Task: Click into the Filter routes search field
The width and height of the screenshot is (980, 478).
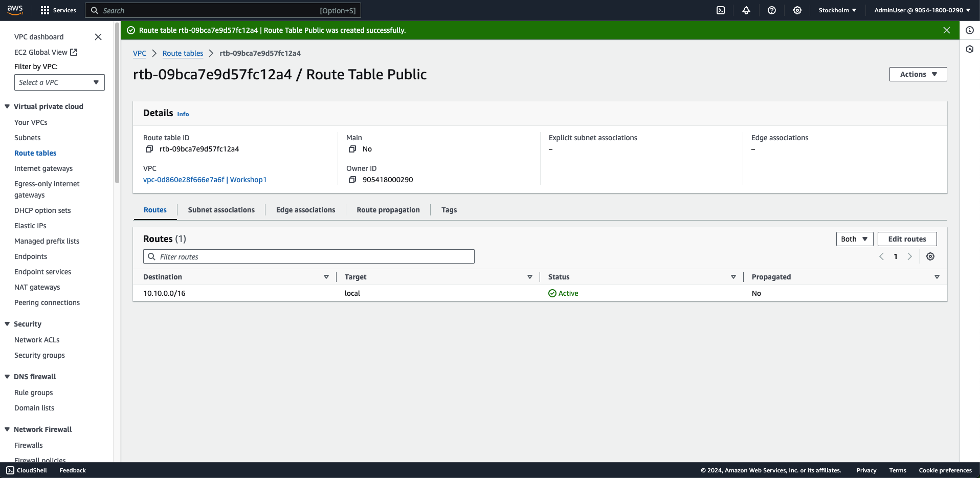Action: [309, 256]
